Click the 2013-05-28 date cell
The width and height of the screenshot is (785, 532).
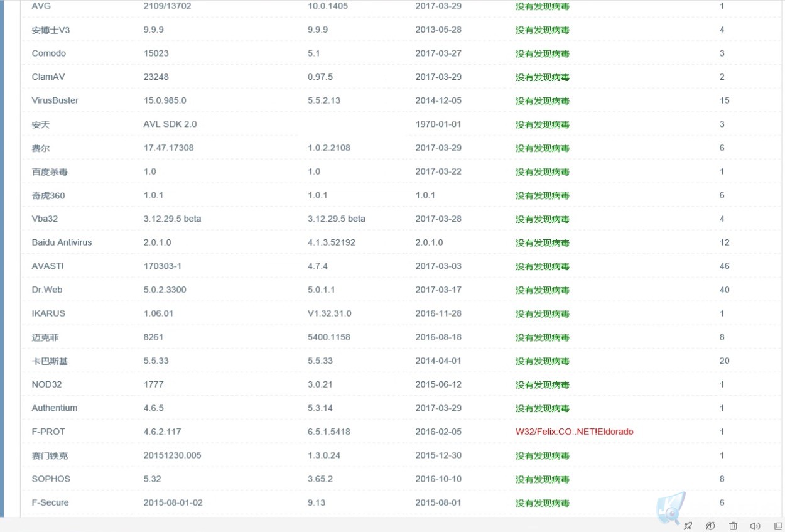(438, 30)
